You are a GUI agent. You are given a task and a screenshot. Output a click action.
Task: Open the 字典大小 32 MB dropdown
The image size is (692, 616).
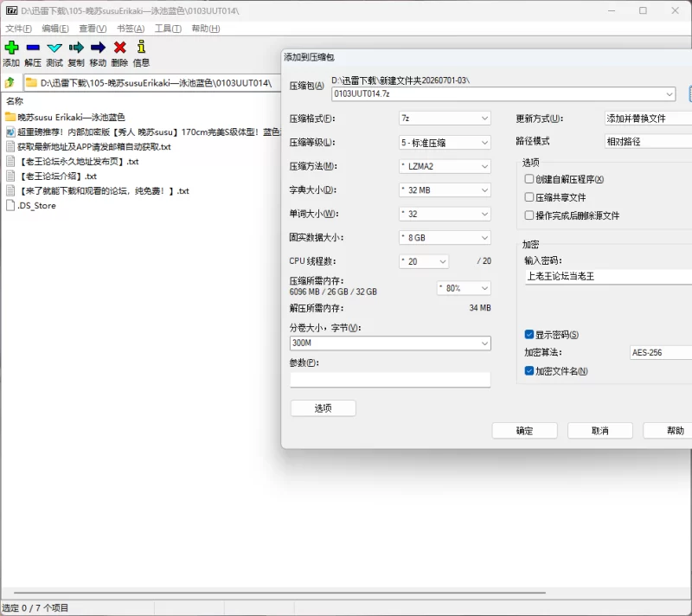pos(445,190)
